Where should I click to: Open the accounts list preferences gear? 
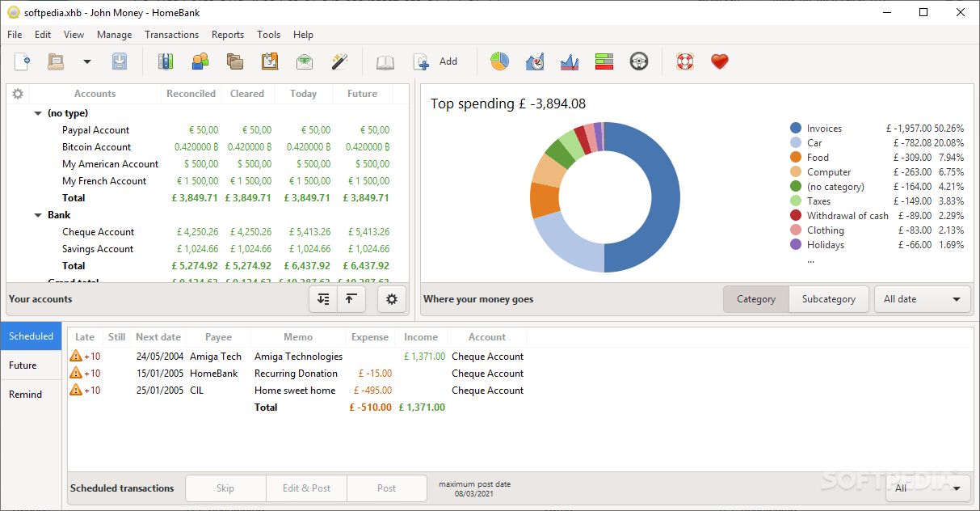(392, 299)
